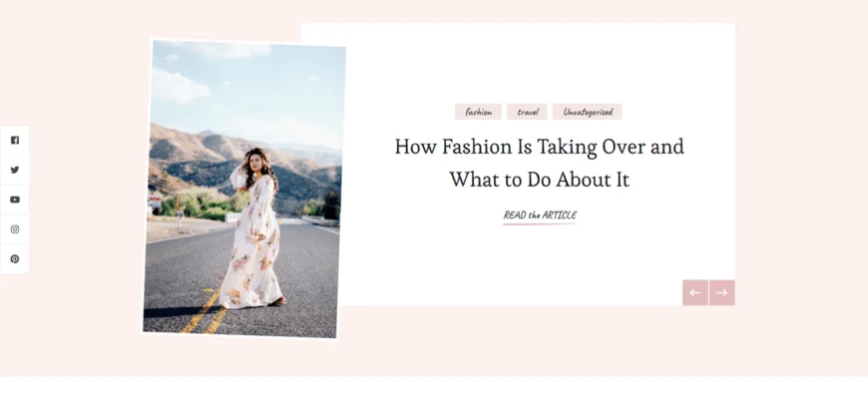Viewport: 868px width, 399px height.
Task: Visit Instagram via the sidebar icon
Action: tap(15, 229)
